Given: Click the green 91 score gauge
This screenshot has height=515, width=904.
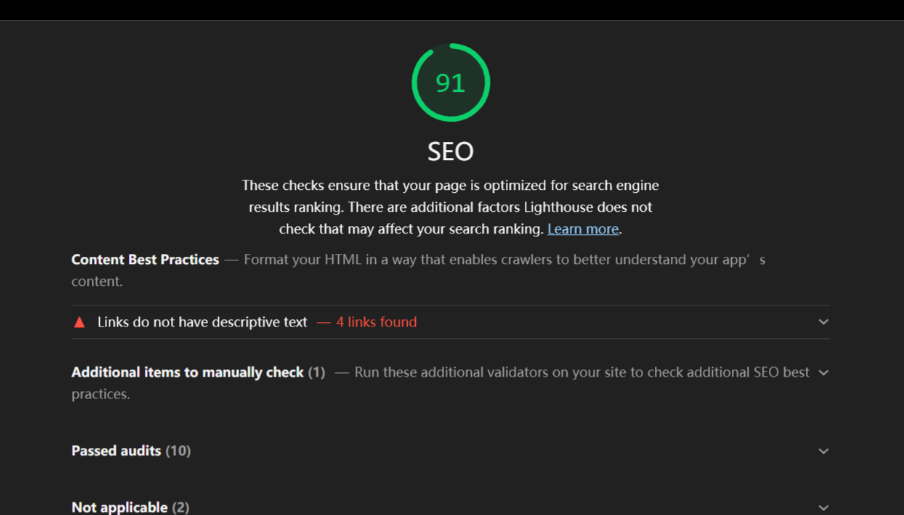Looking at the screenshot, I should click(x=451, y=82).
